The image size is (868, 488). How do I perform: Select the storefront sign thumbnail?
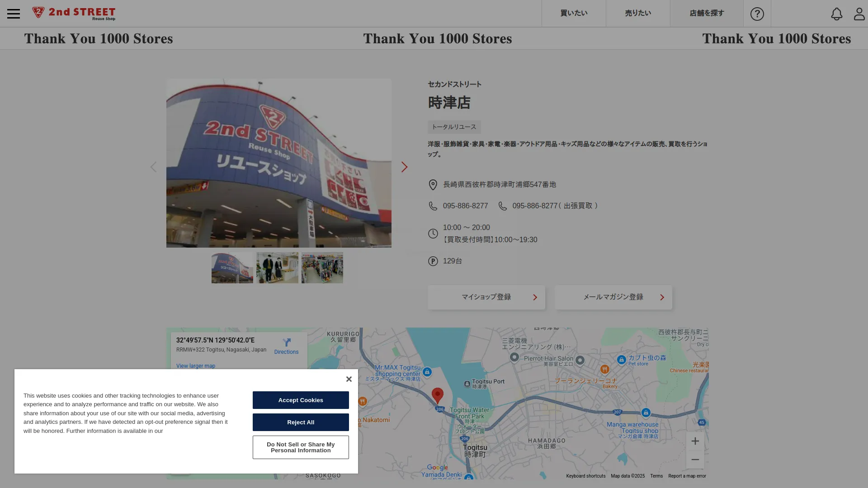click(232, 267)
